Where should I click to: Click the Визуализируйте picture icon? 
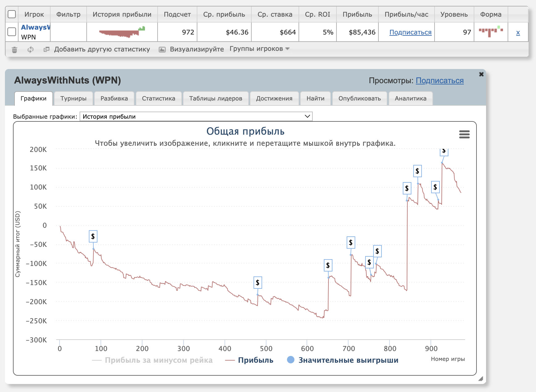162,50
